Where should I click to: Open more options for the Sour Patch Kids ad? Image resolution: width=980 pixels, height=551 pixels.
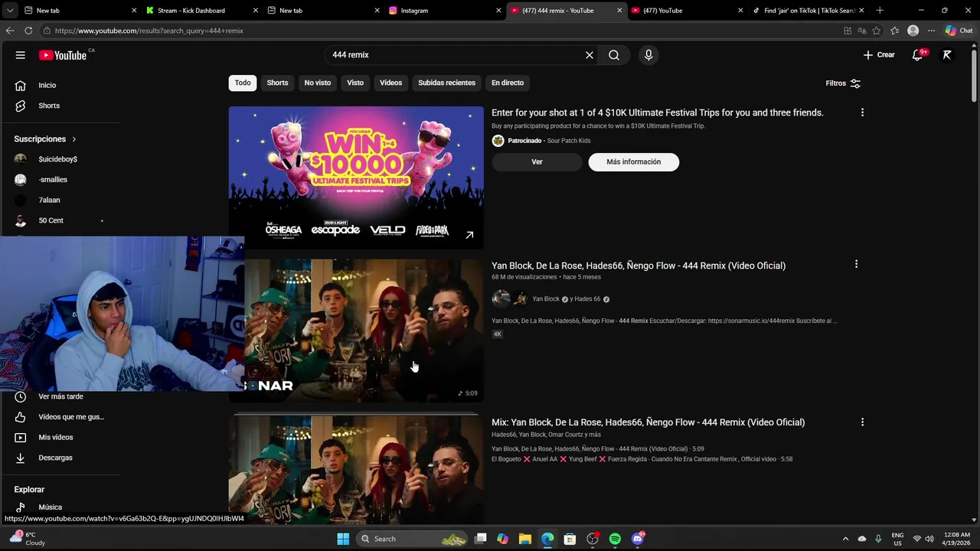pos(862,112)
